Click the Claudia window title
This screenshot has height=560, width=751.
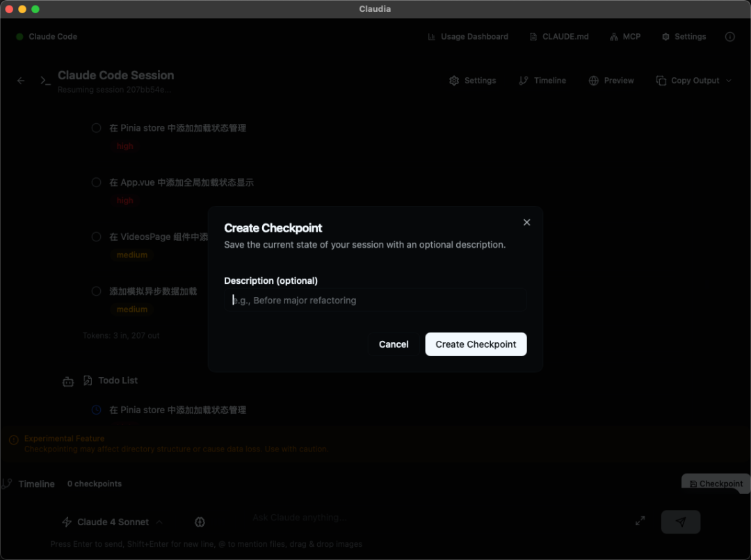pos(375,8)
